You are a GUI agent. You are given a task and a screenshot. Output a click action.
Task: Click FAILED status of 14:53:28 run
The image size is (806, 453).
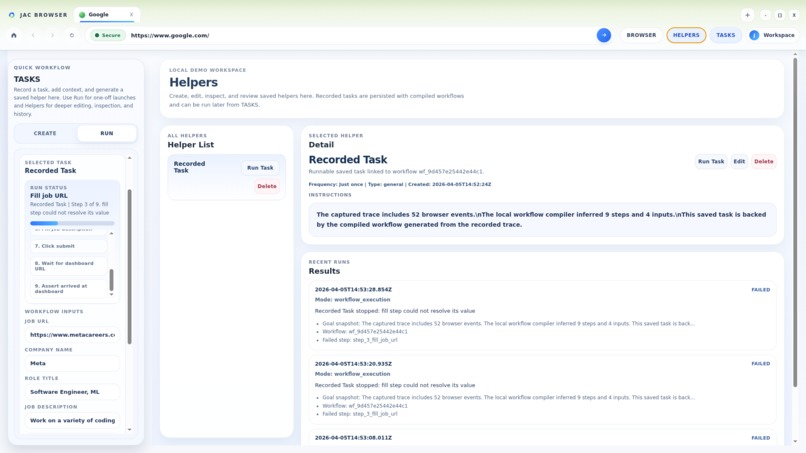(760, 289)
